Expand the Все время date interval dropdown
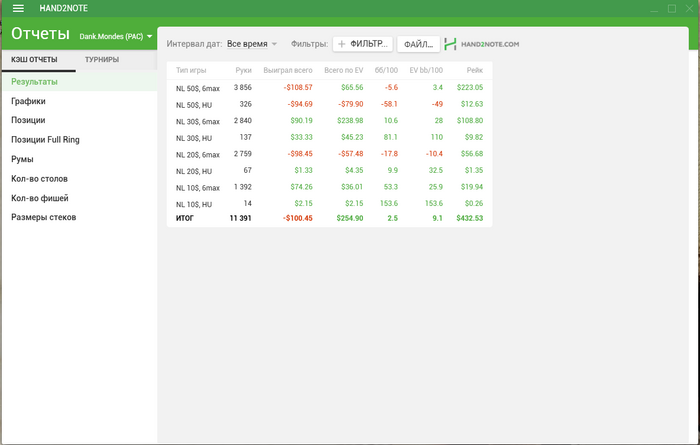Image resolution: width=700 pixels, height=445 pixels. point(252,44)
